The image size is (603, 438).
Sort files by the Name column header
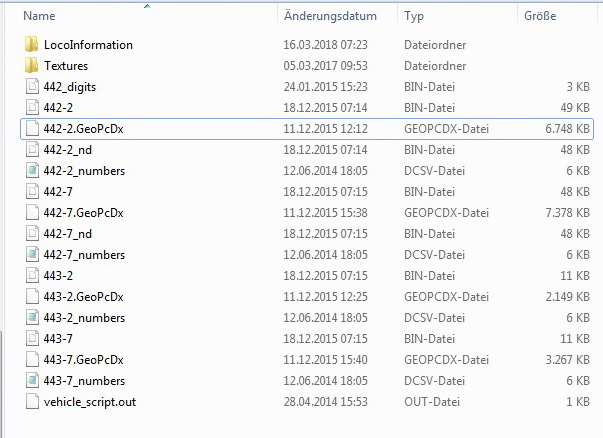pyautogui.click(x=38, y=16)
